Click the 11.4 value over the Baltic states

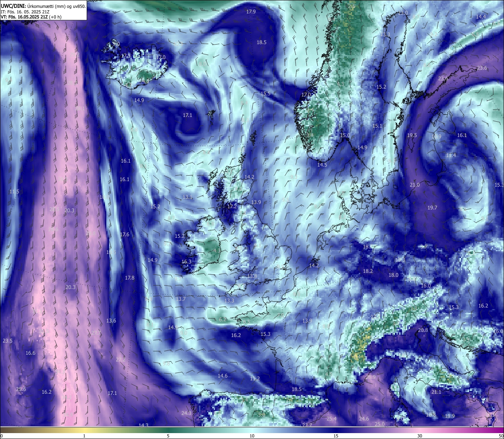point(451,156)
